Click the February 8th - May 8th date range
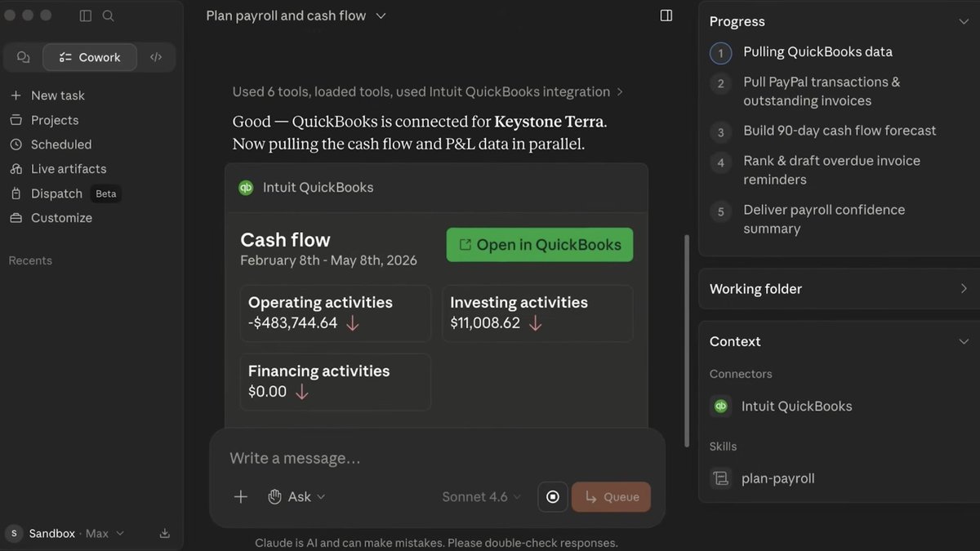Screen dimensions: 980x551 click(x=328, y=260)
